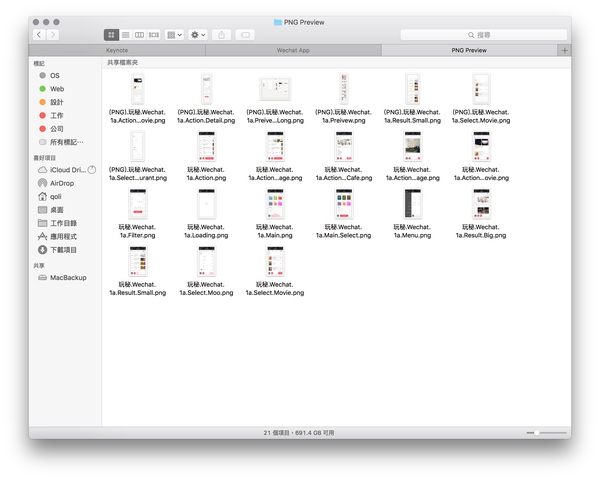The height and width of the screenshot is (480, 600).
Task: Go back with the left arrow
Action: point(39,35)
